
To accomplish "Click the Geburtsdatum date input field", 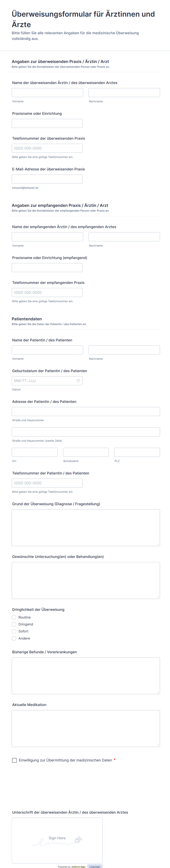I will click(x=44, y=381).
